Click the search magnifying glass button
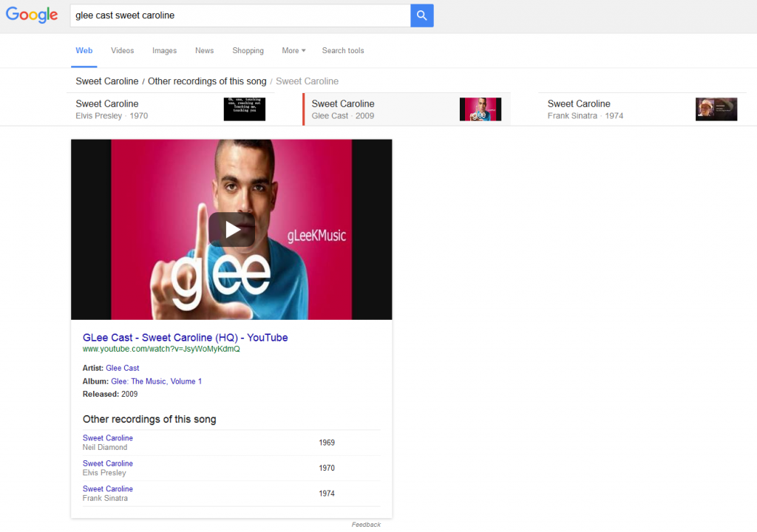757x532 pixels. coord(421,15)
